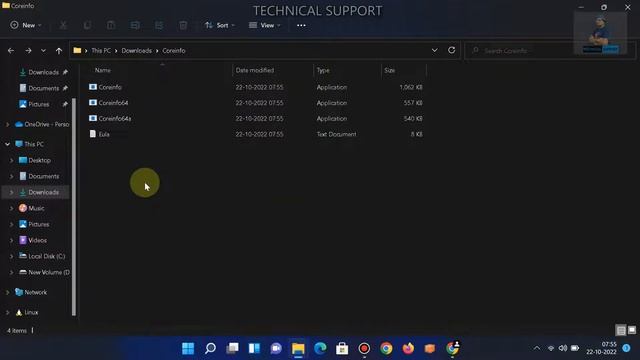Expand the OneDrive tree node
Viewport: 640px width, 360px height.
click(8, 124)
